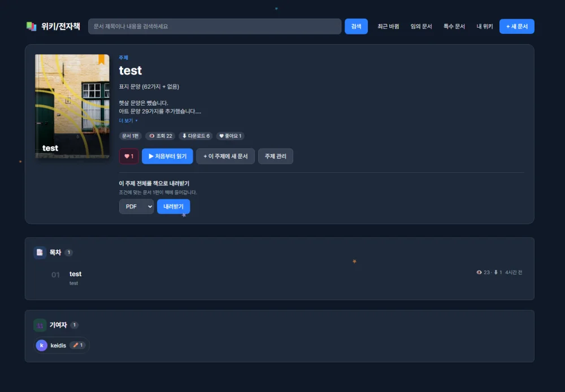The image size is (565, 392).
Task: Focus the document search field
Action: coord(215,27)
